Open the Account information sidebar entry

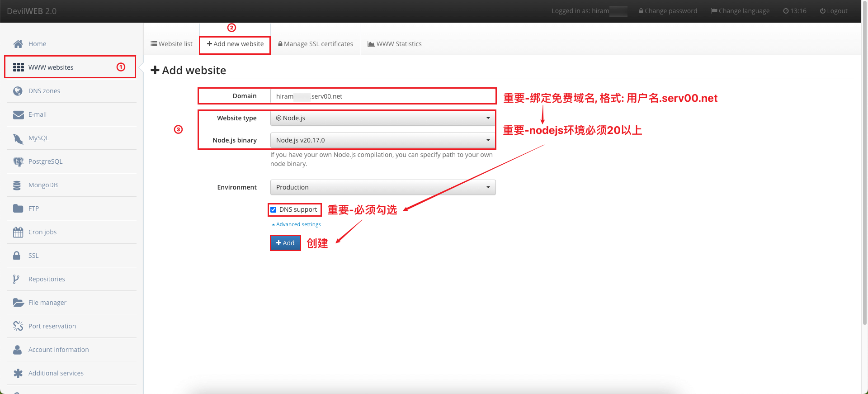coord(72,350)
